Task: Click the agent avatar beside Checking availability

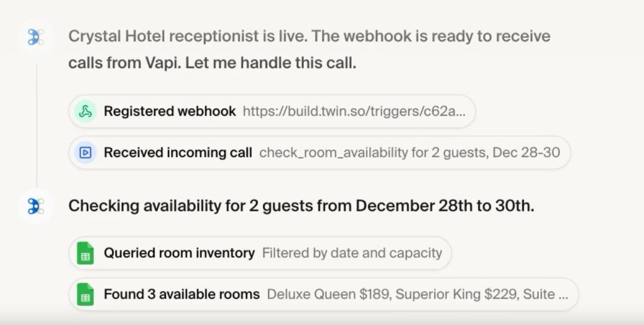Action: coord(35,206)
